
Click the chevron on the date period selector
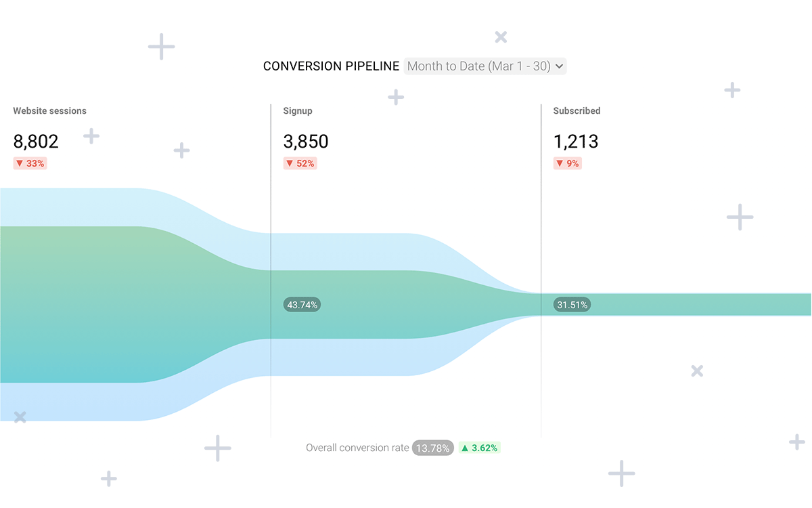point(558,66)
